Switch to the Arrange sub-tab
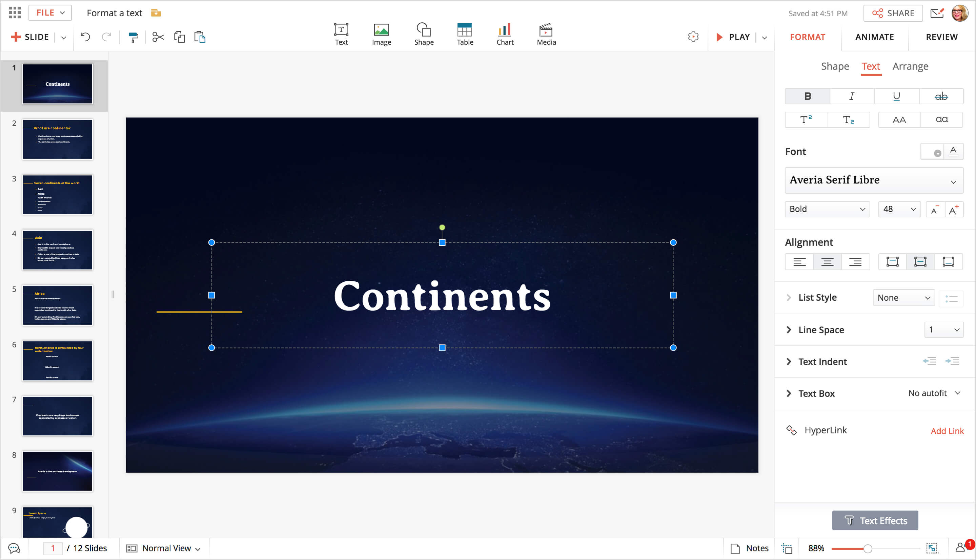This screenshot has width=976, height=560. click(910, 67)
